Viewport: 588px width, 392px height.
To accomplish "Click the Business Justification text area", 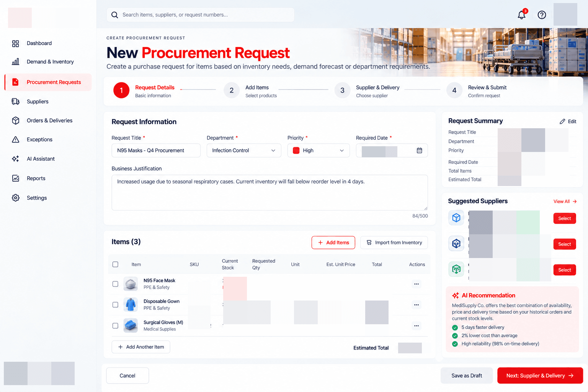I will pyautogui.click(x=269, y=193).
